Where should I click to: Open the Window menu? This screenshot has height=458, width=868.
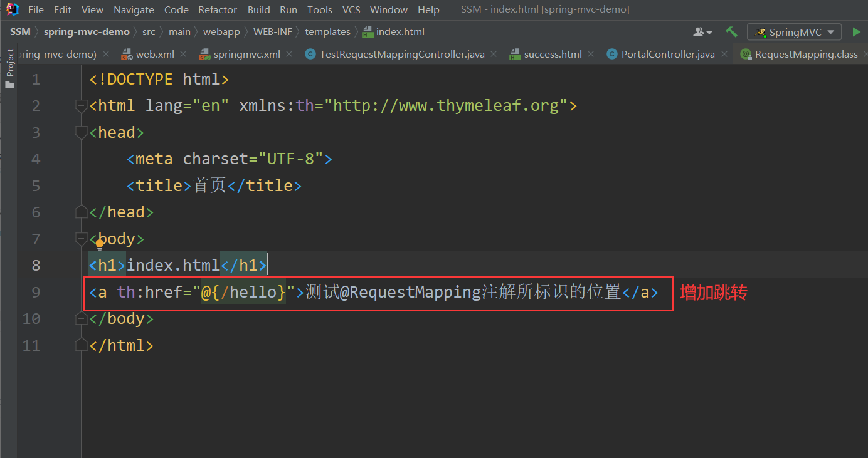pyautogui.click(x=389, y=9)
